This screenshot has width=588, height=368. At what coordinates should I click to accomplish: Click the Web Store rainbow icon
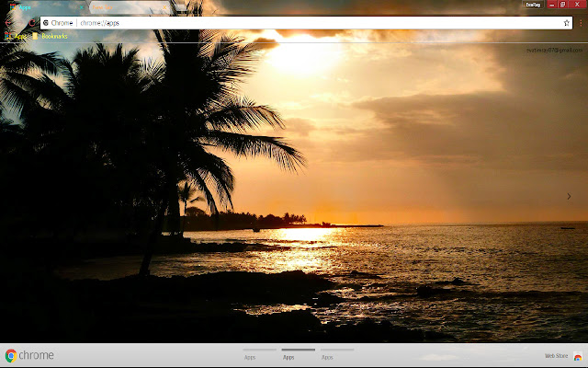tap(578, 356)
